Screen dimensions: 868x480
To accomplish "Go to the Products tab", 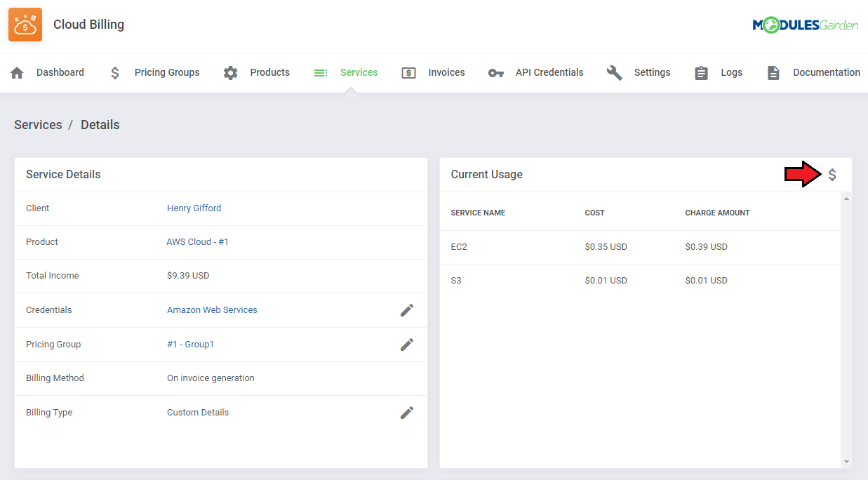I will [270, 72].
